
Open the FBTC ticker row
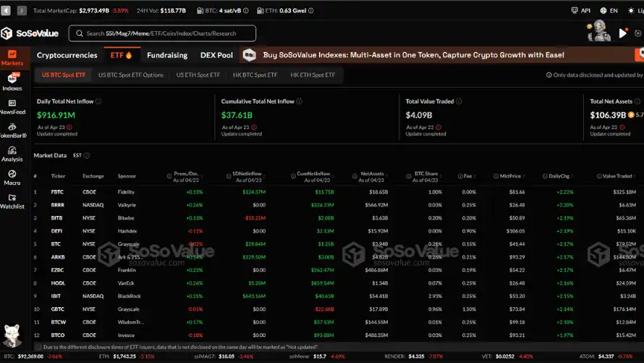pos(337,192)
